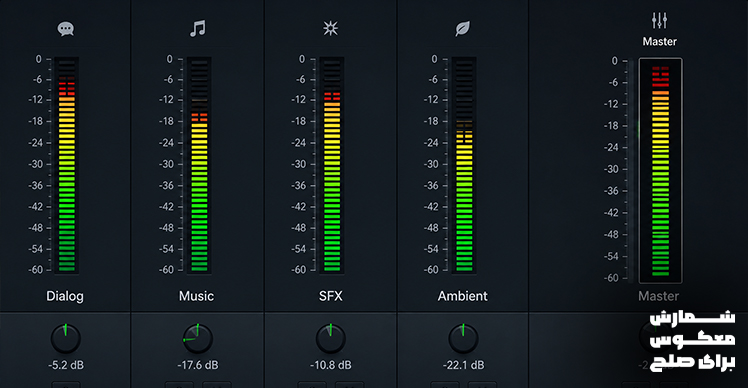Click the SFX starburst icon
This screenshot has height=388, width=748.
point(330,29)
